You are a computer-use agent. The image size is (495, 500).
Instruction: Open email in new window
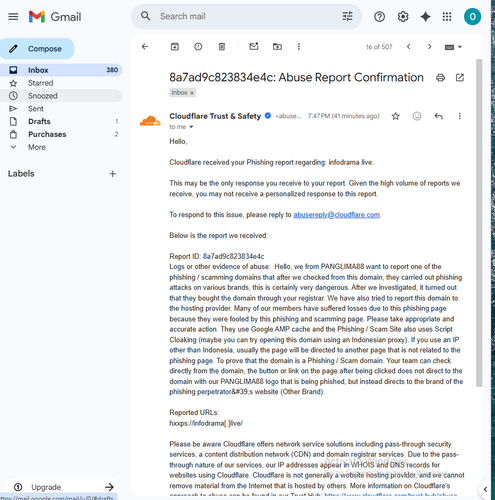point(460,78)
